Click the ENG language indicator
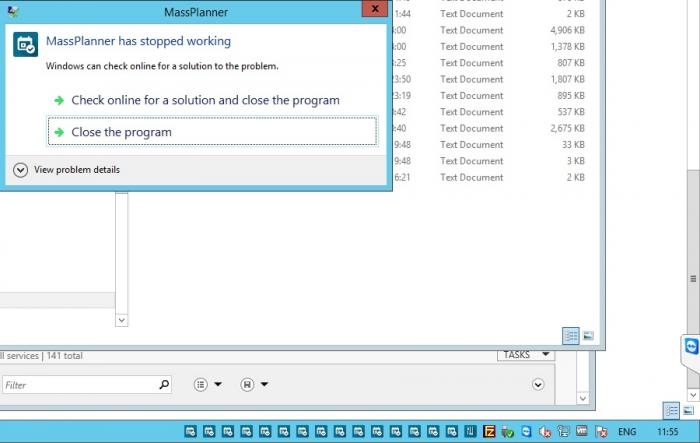Screen dimensions: 700x443 coord(627,432)
